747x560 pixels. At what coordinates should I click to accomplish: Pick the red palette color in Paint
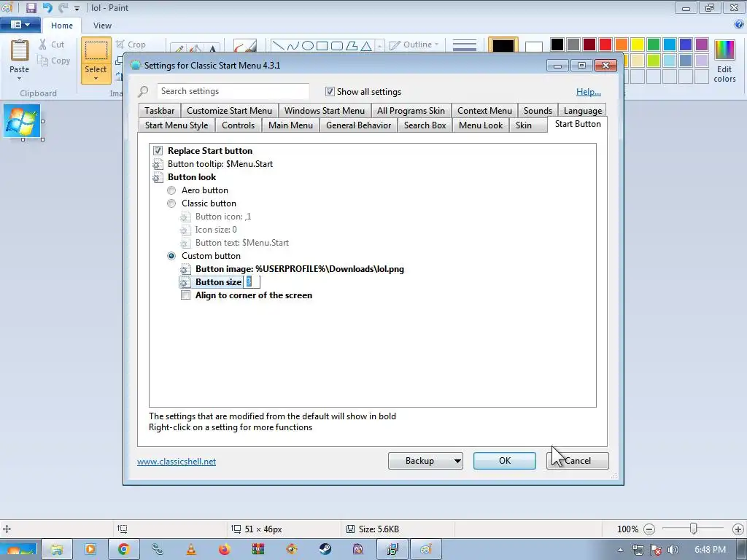605,44
